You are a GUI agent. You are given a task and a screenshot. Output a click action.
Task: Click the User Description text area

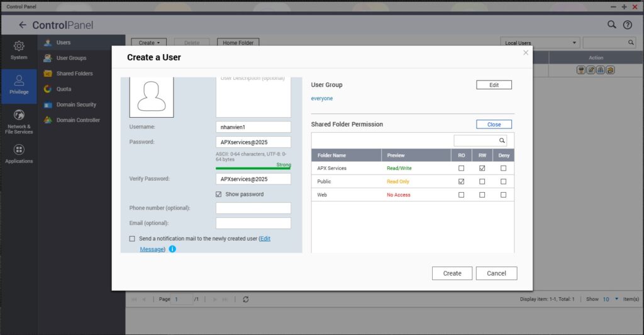tap(253, 96)
